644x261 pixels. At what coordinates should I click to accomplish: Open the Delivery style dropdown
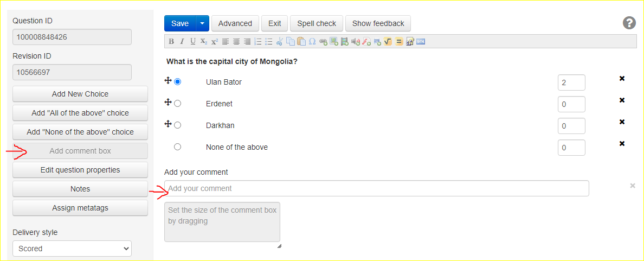72,249
